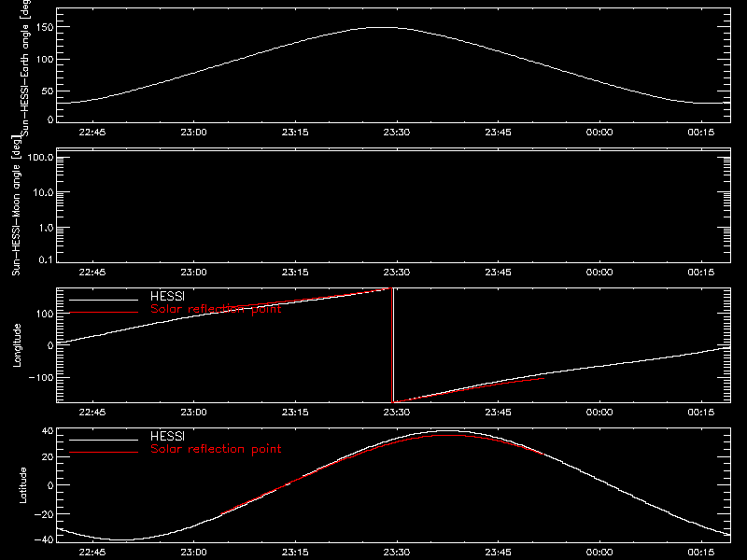Click 22:45 under the Sun-HESSI-Moon angle plot
Screen dimensions: 747x560
(92, 273)
